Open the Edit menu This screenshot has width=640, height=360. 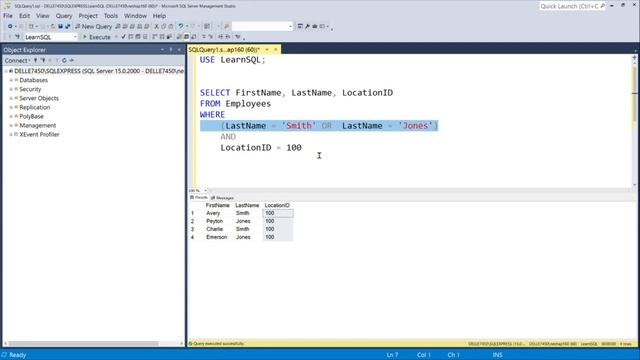(24, 16)
